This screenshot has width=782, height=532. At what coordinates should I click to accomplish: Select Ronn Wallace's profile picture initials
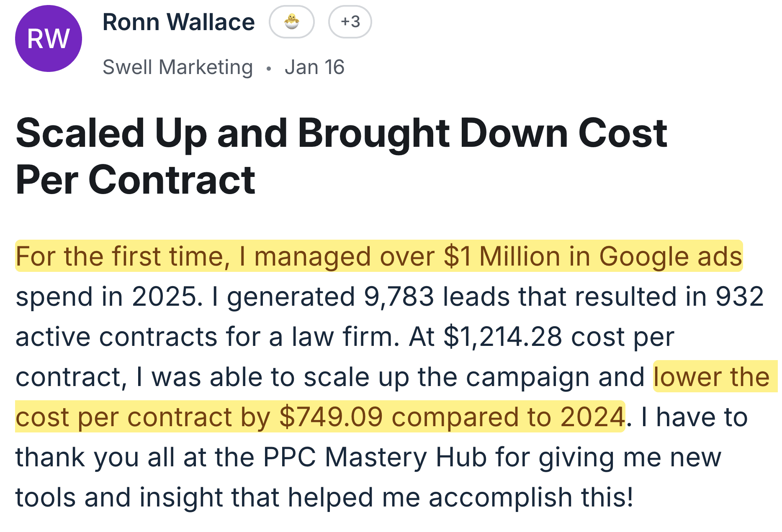pyautogui.click(x=48, y=39)
